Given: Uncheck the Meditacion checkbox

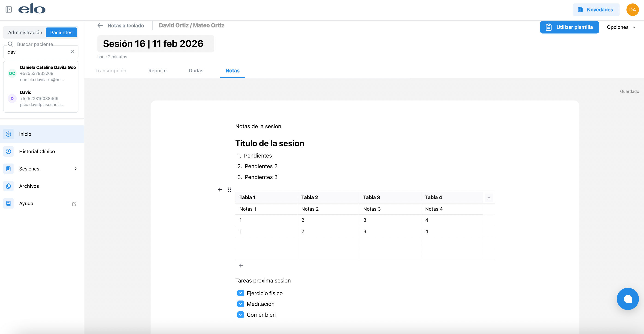Looking at the screenshot, I should point(241,304).
